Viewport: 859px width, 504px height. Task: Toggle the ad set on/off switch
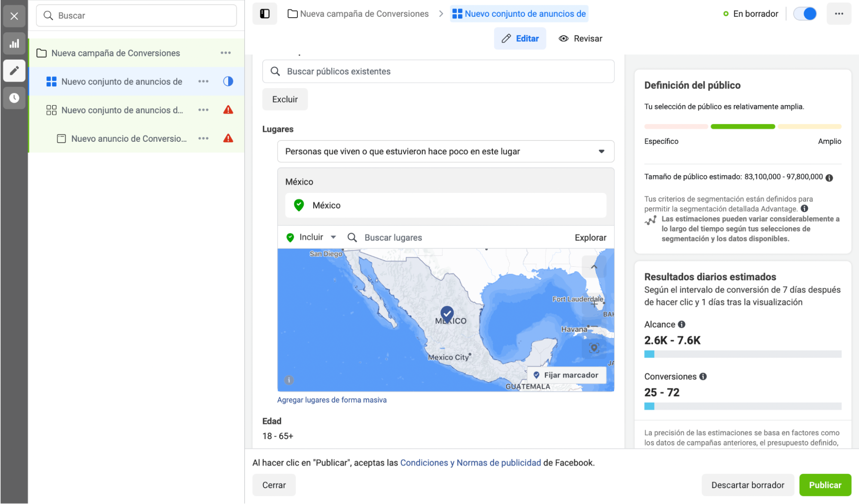[805, 14]
